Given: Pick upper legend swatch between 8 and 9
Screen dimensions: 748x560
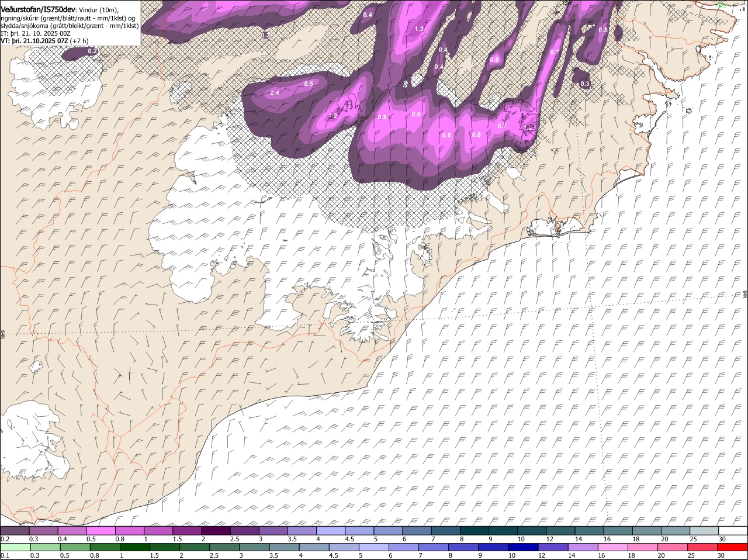Looking at the screenshot, I should [475, 531].
